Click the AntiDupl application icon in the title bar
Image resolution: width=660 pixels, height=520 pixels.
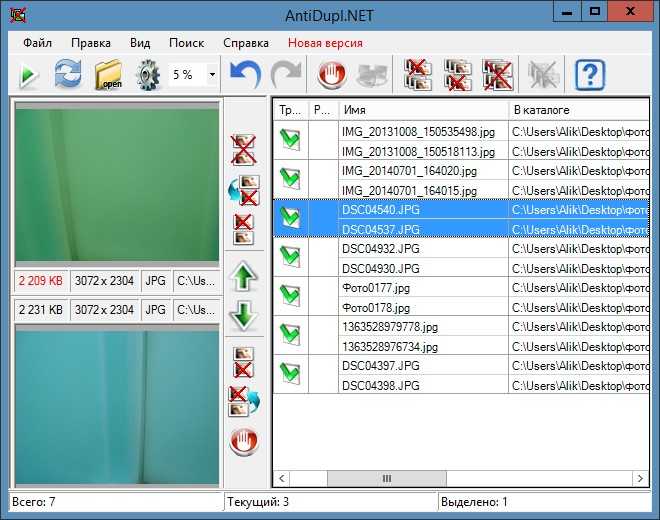[x=18, y=16]
